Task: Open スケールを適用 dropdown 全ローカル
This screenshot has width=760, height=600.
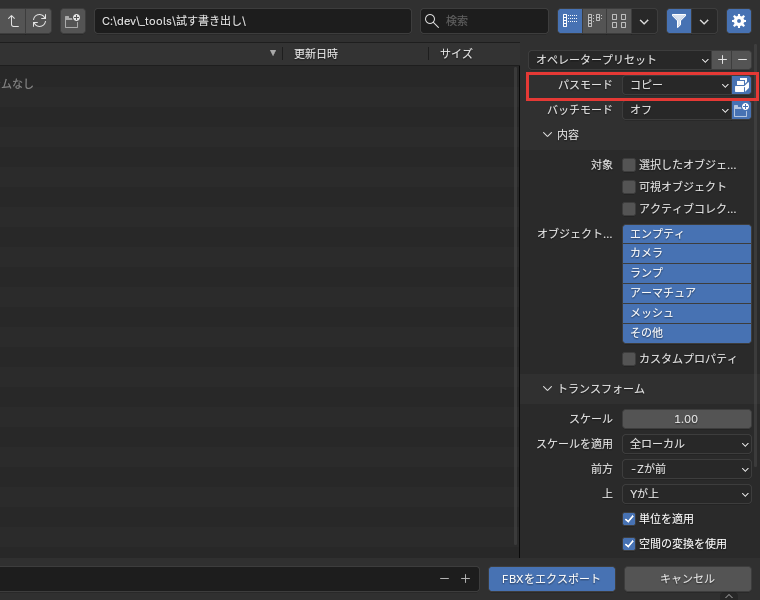Action: click(687, 444)
